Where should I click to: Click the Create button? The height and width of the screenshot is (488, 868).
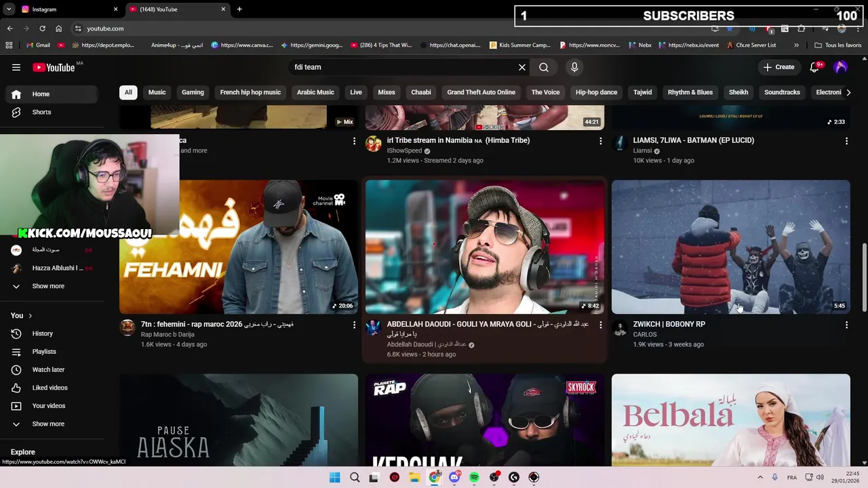point(778,67)
